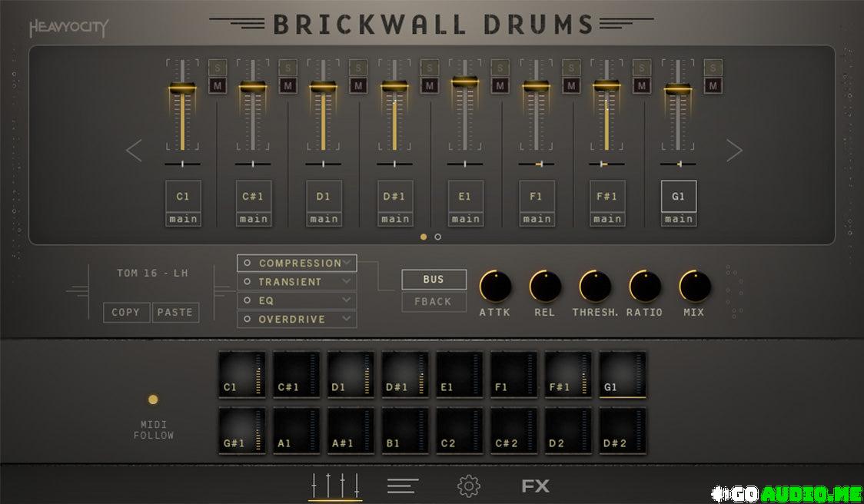Trigger the F#1 drum pad
This screenshot has height=504, width=864.
click(568, 375)
